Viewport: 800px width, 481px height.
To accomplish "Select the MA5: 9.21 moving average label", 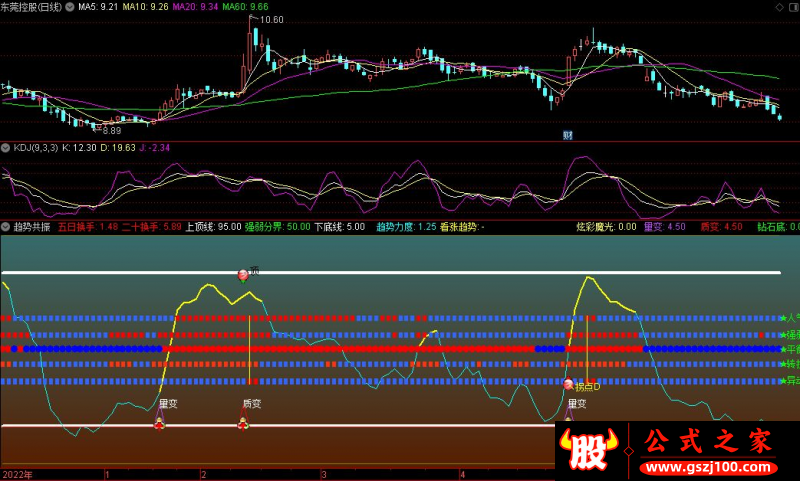I will (98, 6).
